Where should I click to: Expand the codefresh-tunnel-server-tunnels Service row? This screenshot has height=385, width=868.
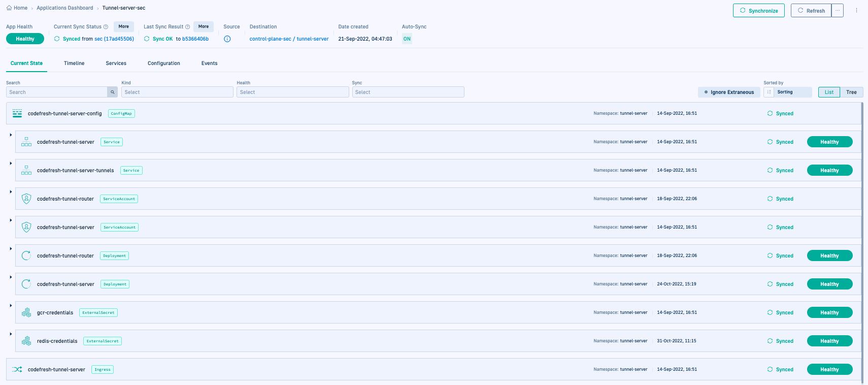[x=11, y=164]
